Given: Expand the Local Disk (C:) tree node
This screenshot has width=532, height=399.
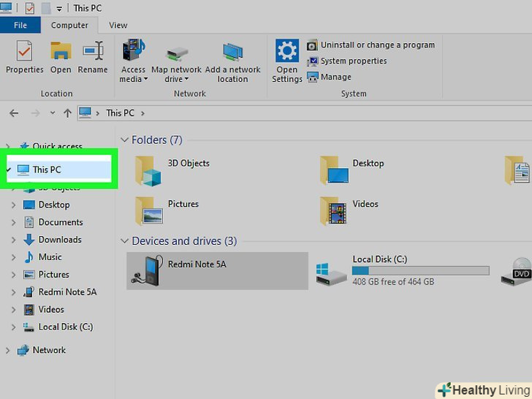Looking at the screenshot, I should [x=13, y=327].
